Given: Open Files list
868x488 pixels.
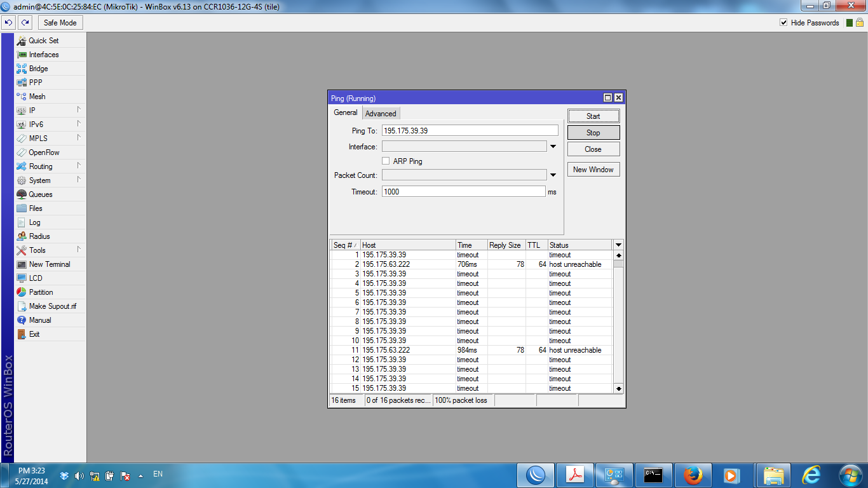Looking at the screenshot, I should (50, 208).
